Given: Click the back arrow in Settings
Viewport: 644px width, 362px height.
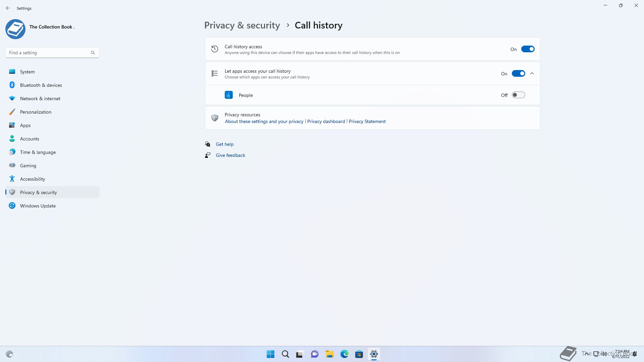Looking at the screenshot, I should [x=8, y=8].
